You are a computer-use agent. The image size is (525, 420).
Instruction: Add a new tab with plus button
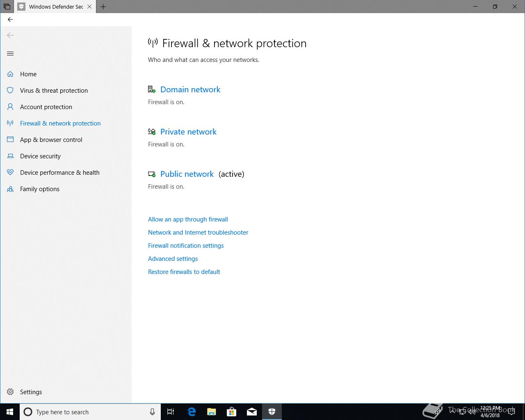(103, 7)
